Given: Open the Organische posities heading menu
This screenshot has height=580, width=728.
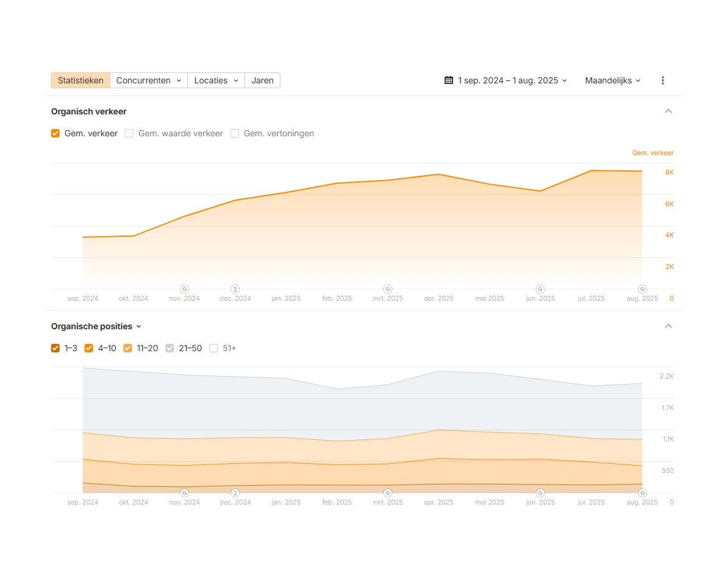Looking at the screenshot, I should point(96,326).
